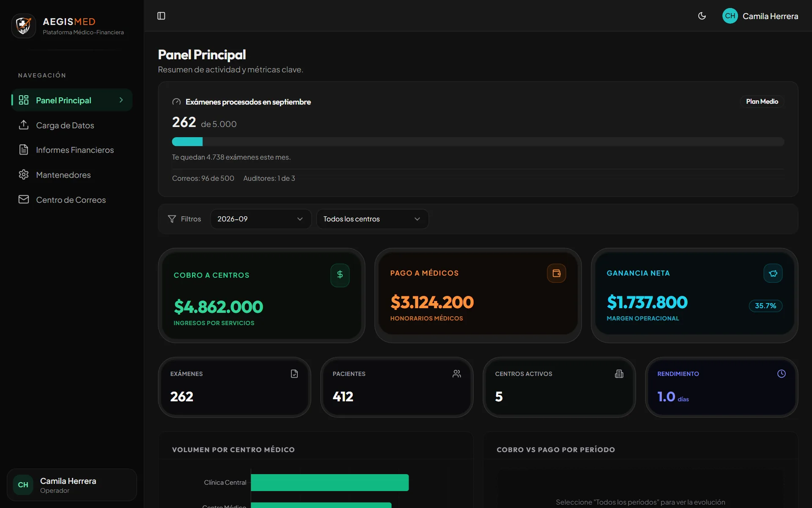Click the Filtros funnel icon
Image resolution: width=812 pixels, height=508 pixels.
(x=172, y=219)
